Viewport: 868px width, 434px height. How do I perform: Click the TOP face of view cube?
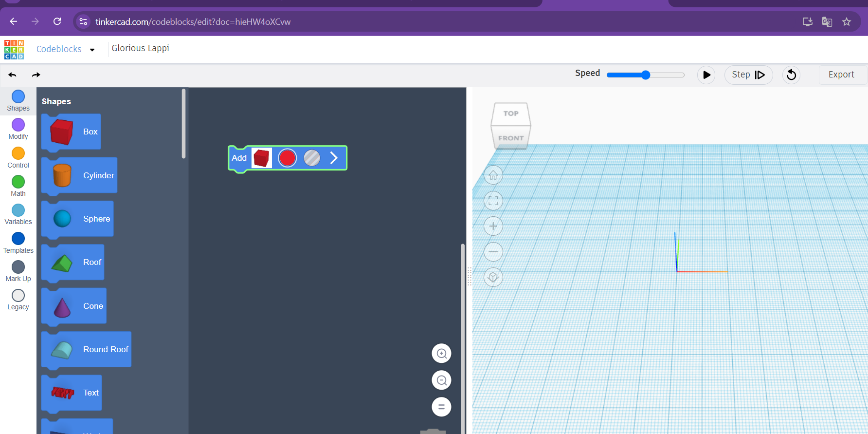[511, 113]
